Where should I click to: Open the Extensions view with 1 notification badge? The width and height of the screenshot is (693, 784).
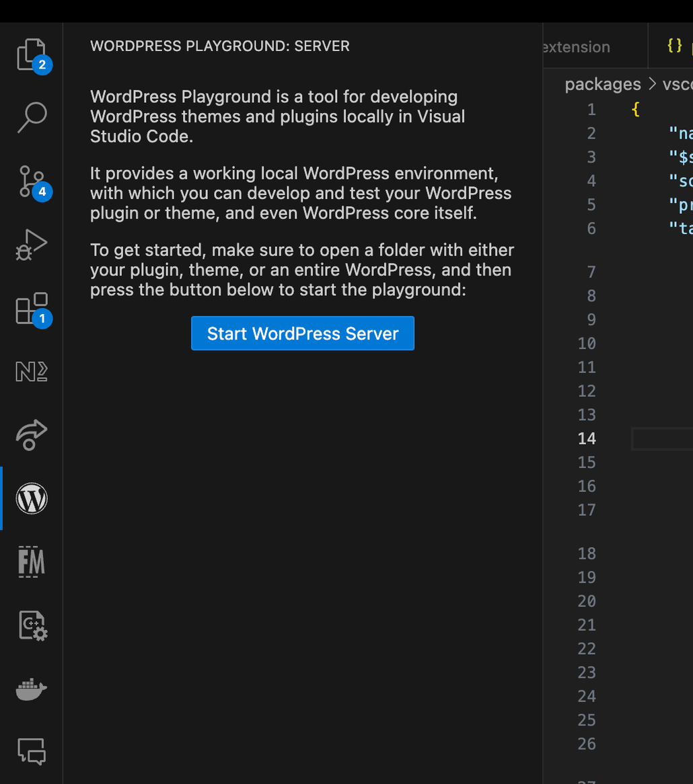pos(31,309)
